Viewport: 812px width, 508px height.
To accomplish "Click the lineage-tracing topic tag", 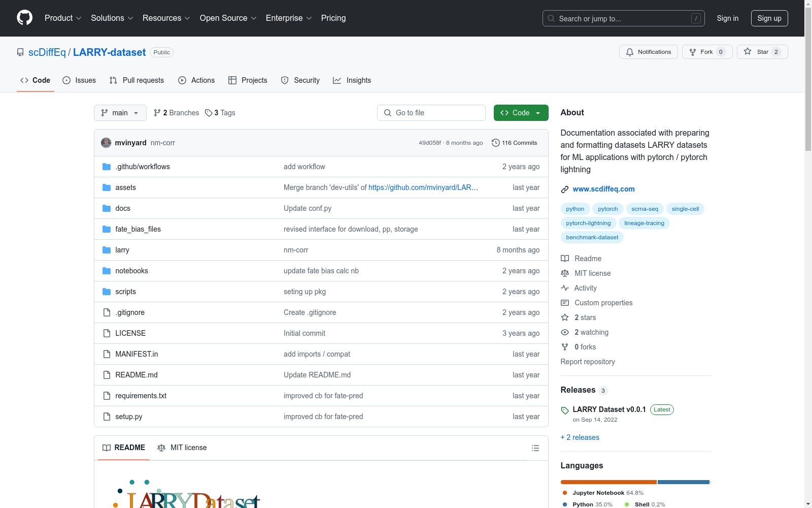I will [645, 223].
